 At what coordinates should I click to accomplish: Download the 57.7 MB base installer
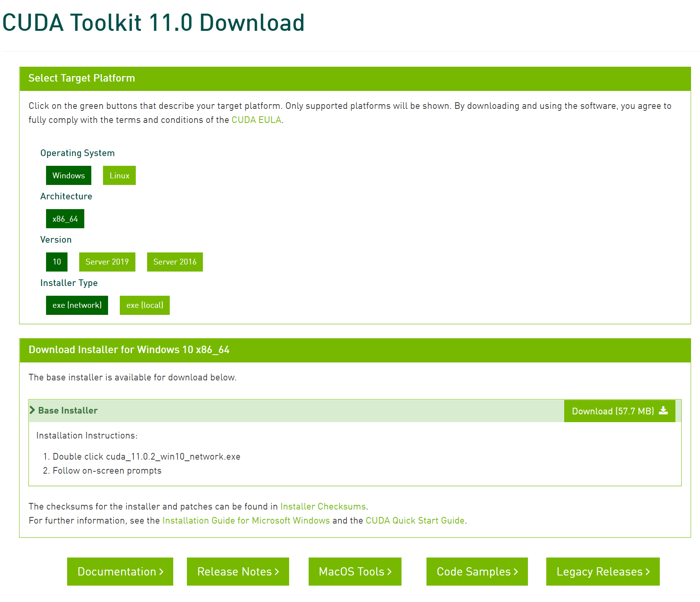[620, 411]
